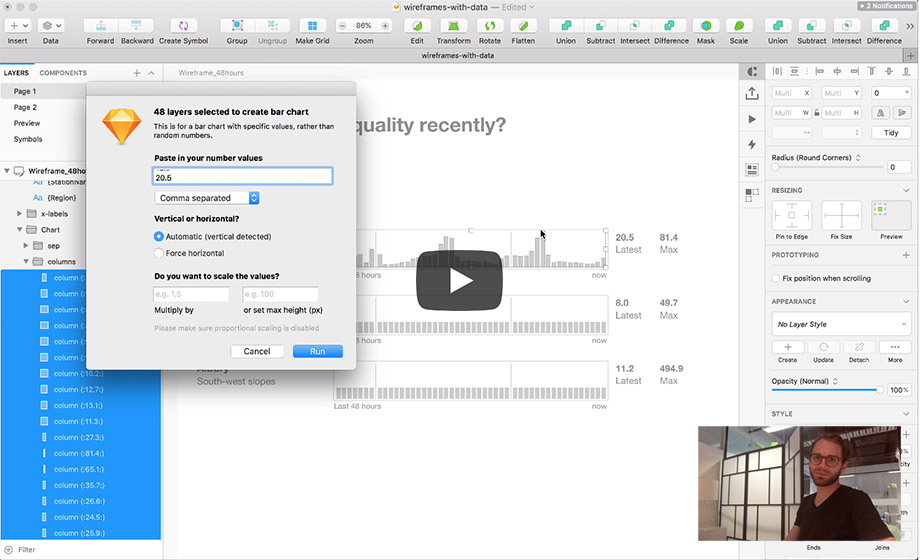This screenshot has height=560, width=920.
Task: Click the Create Symbol toolbar icon
Action: 184,25
